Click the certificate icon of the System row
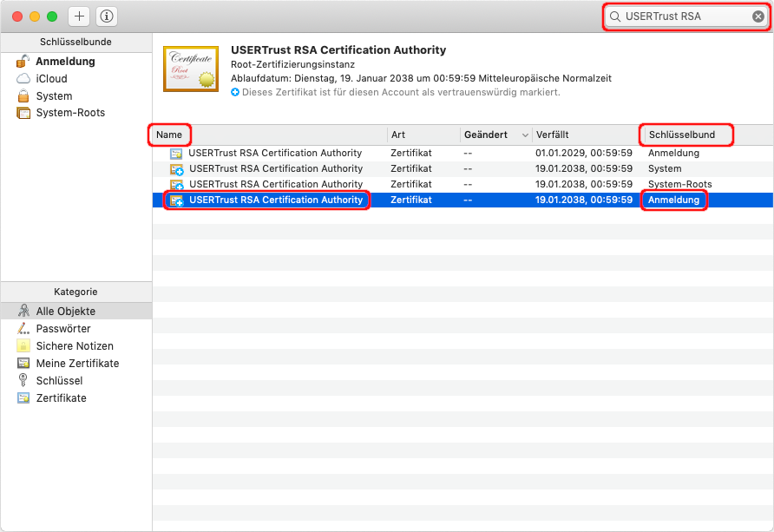Screen dimensions: 774x532 click(176, 169)
